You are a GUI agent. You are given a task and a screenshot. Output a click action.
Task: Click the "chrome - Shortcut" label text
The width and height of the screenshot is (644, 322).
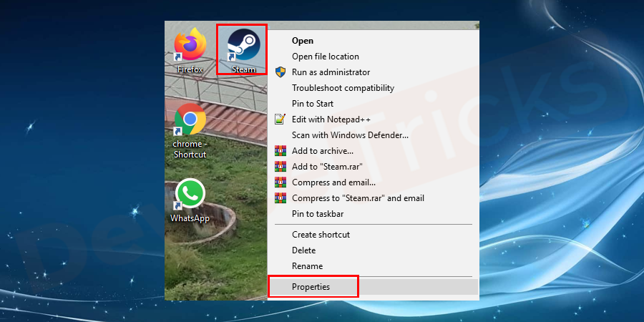190,149
